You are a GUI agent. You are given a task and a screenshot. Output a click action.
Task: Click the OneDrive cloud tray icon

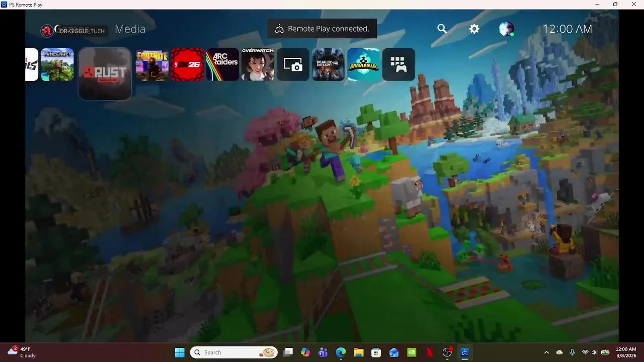(x=559, y=352)
